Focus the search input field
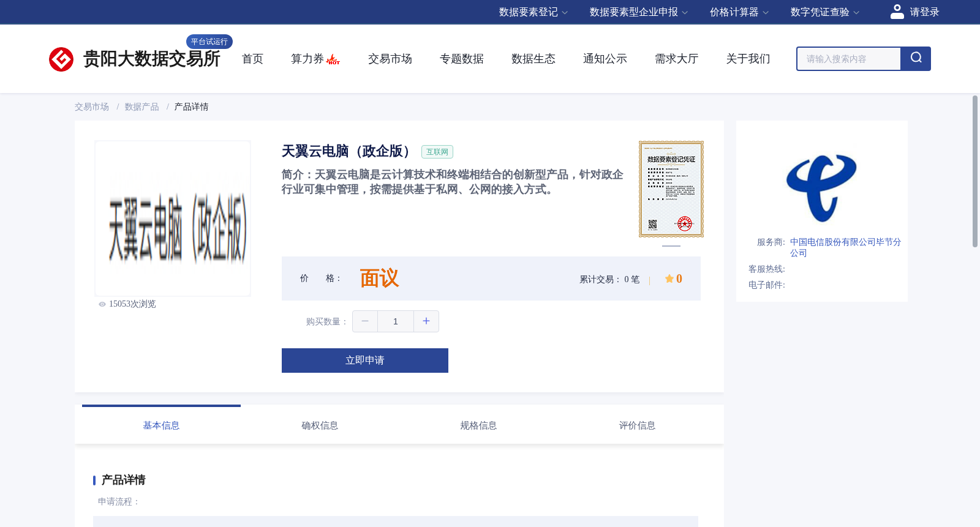 point(849,59)
